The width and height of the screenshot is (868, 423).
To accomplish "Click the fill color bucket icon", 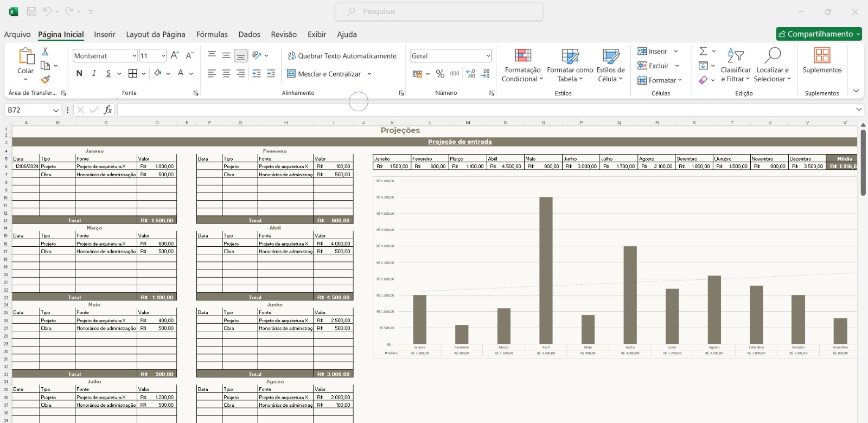I will 158,73.
